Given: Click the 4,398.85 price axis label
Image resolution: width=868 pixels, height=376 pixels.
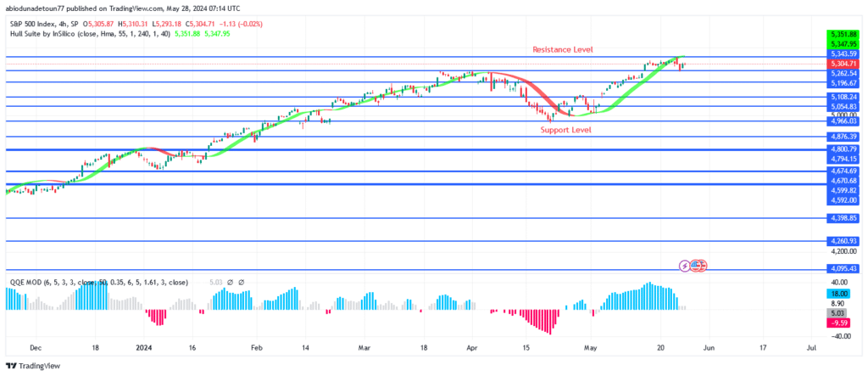Looking at the screenshot, I should click(843, 218).
